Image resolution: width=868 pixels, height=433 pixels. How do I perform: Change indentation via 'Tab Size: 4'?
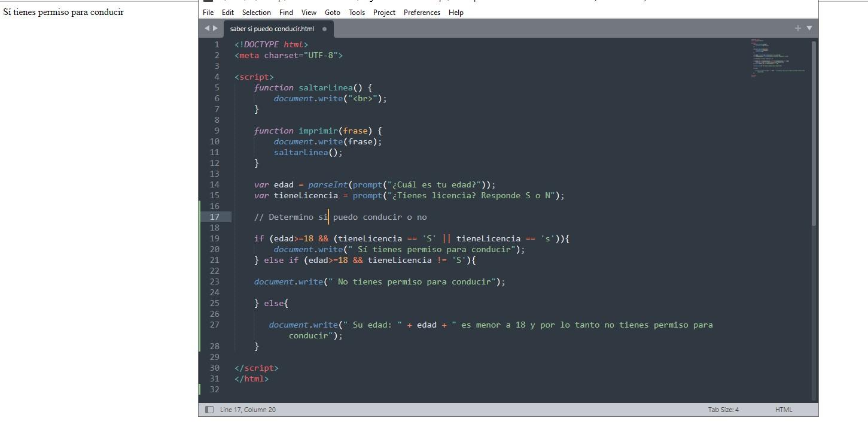tap(723, 410)
